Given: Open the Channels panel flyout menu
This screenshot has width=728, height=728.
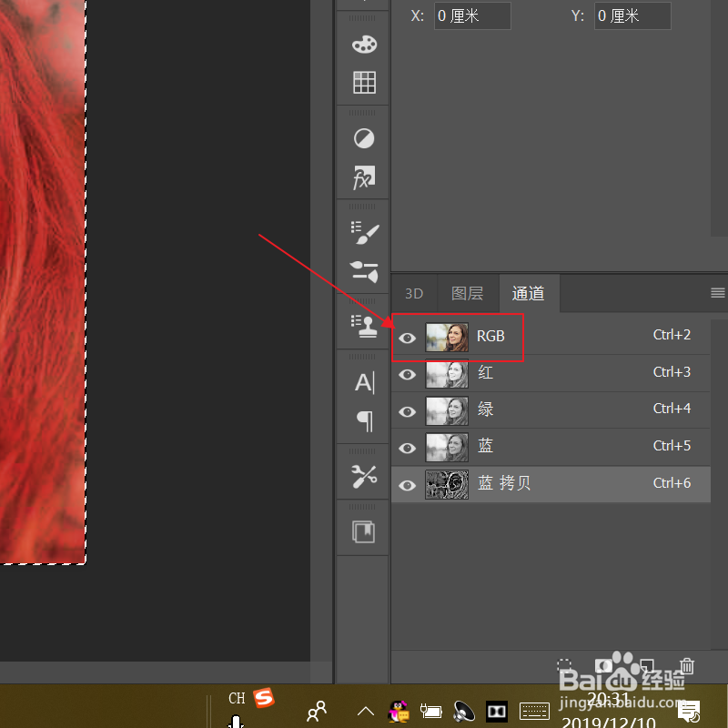Looking at the screenshot, I should pyautogui.click(x=717, y=292).
